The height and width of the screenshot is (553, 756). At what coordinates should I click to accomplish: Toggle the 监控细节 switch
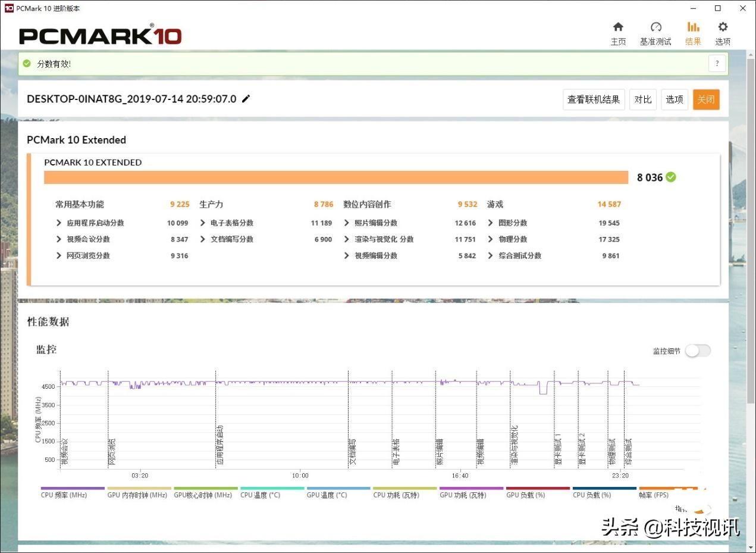[x=697, y=351]
